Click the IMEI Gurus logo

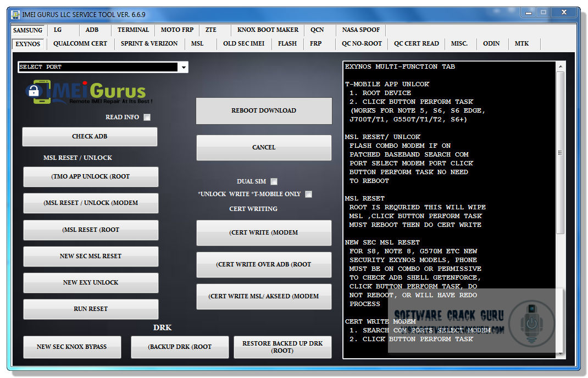[89, 92]
